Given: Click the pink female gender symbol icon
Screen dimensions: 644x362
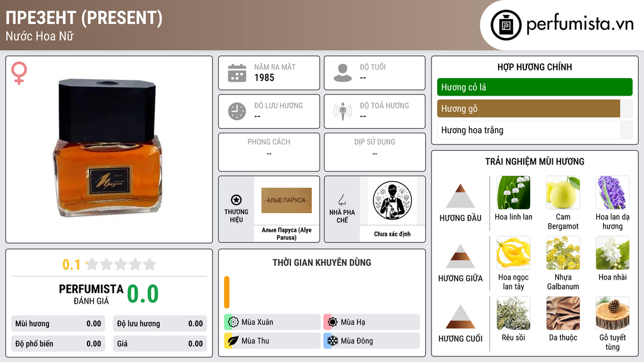Looking at the screenshot, I should [x=19, y=73].
